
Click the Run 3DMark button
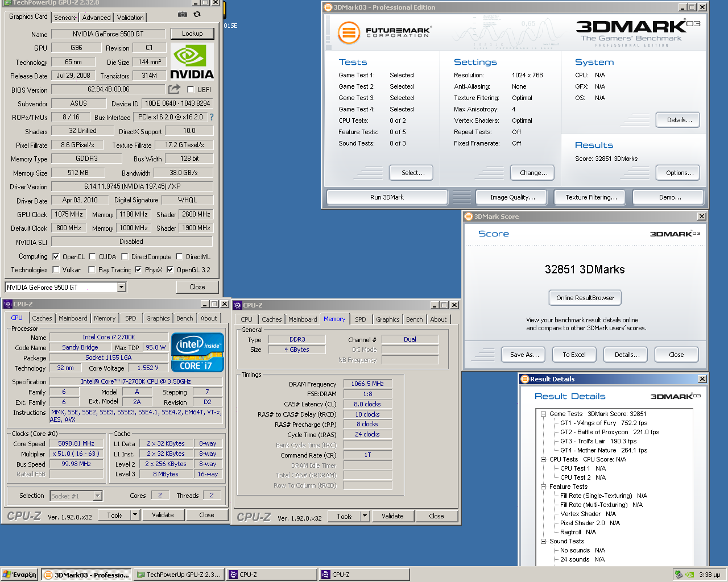point(387,197)
